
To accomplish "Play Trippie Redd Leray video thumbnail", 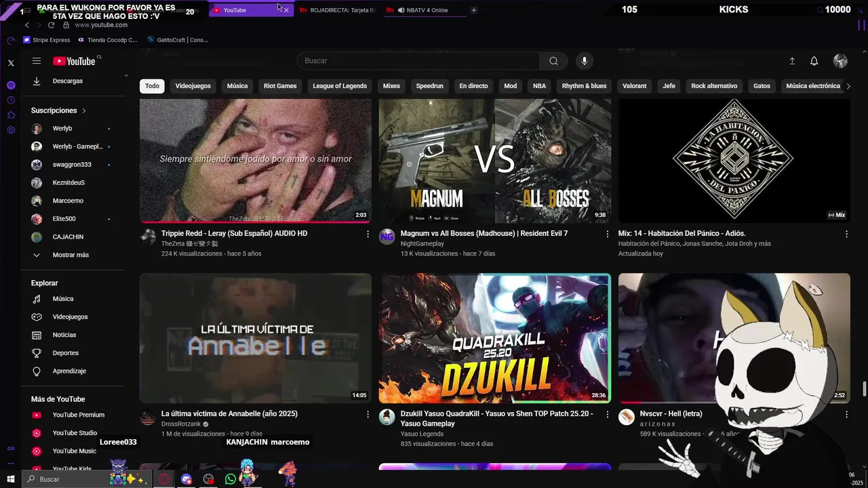I will click(x=256, y=161).
